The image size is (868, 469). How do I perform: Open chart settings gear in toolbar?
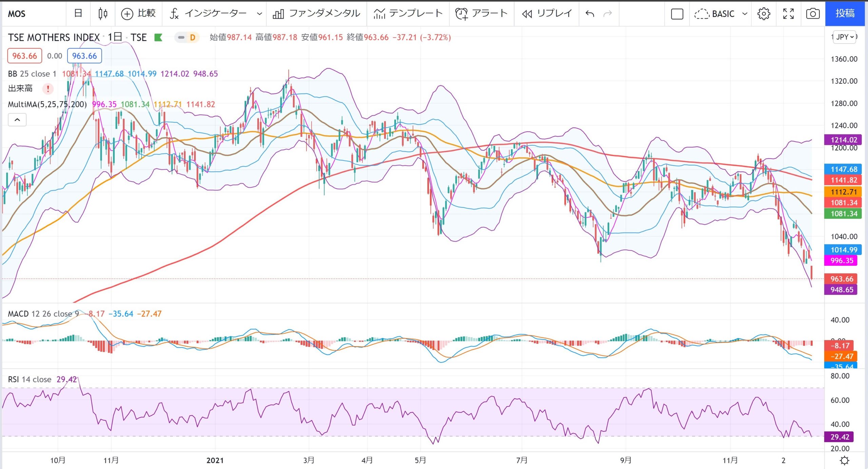[764, 14]
